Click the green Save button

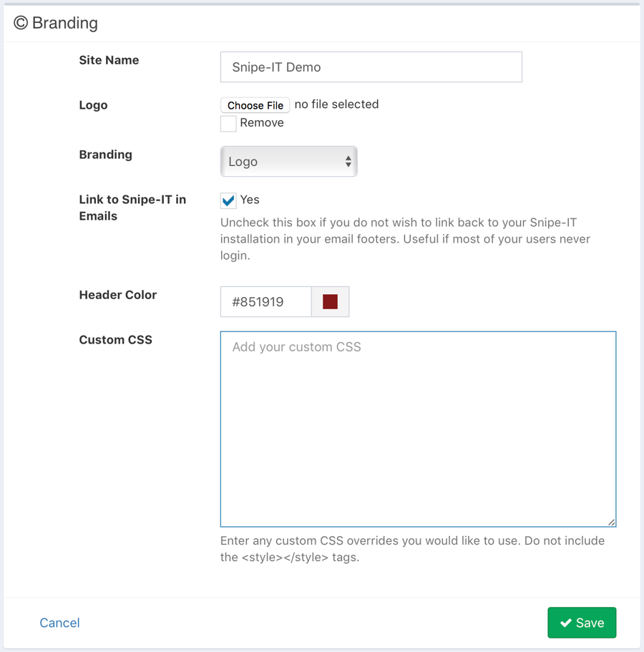click(x=581, y=623)
